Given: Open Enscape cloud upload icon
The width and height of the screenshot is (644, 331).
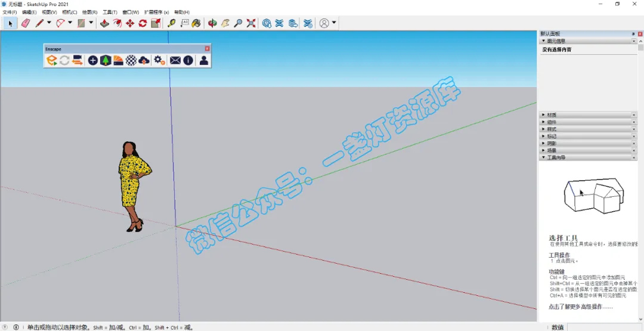Looking at the screenshot, I should pos(144,61).
